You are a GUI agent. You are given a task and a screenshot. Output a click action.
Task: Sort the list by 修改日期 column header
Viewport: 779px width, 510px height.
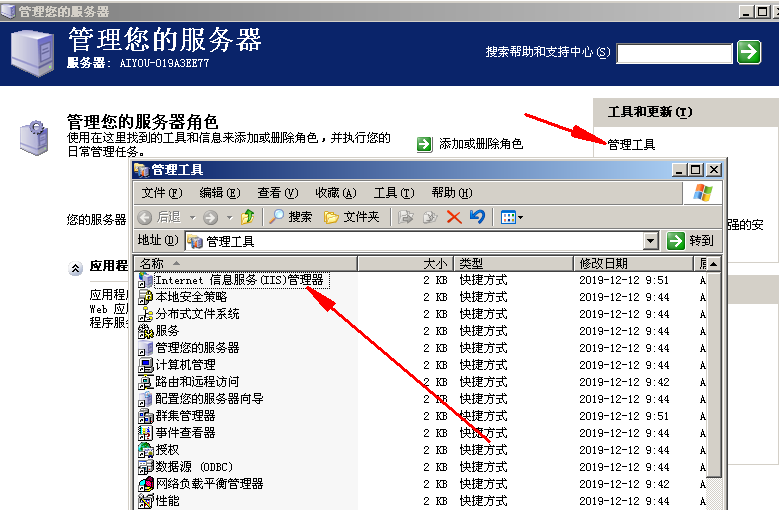pyautogui.click(x=634, y=263)
